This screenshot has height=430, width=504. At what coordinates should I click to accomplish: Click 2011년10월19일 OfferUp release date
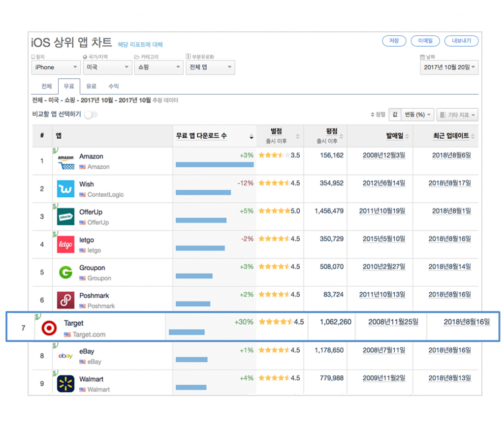click(x=382, y=211)
